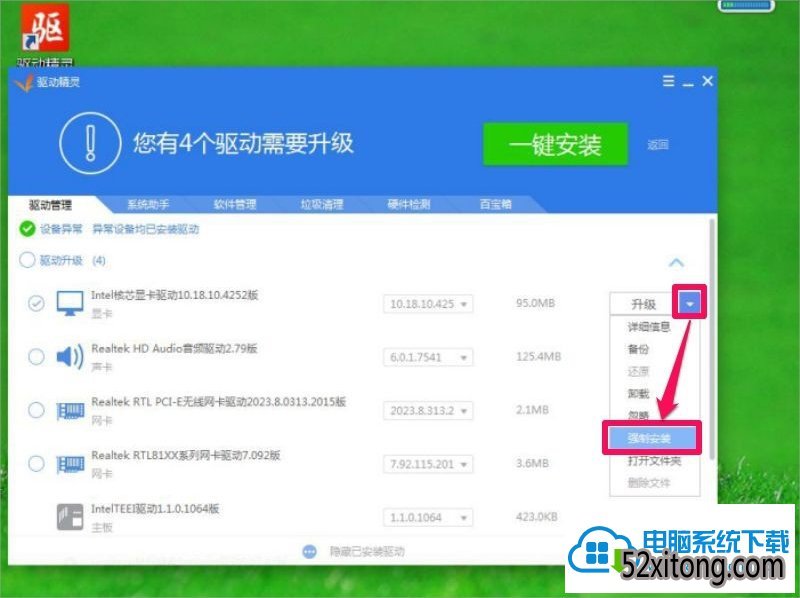
Task: Click the exclamation warning circle icon
Action: point(90,143)
